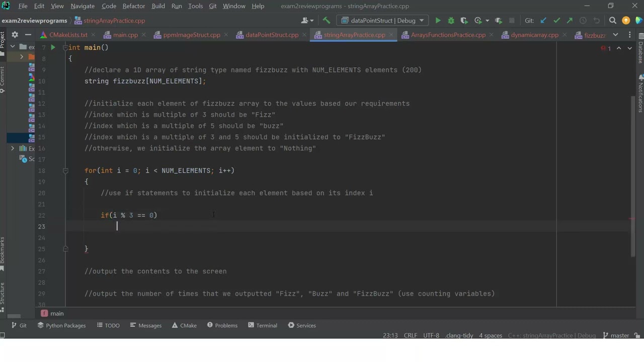644x362 pixels.
Task: Expand External Libraries node
Action: click(13, 148)
